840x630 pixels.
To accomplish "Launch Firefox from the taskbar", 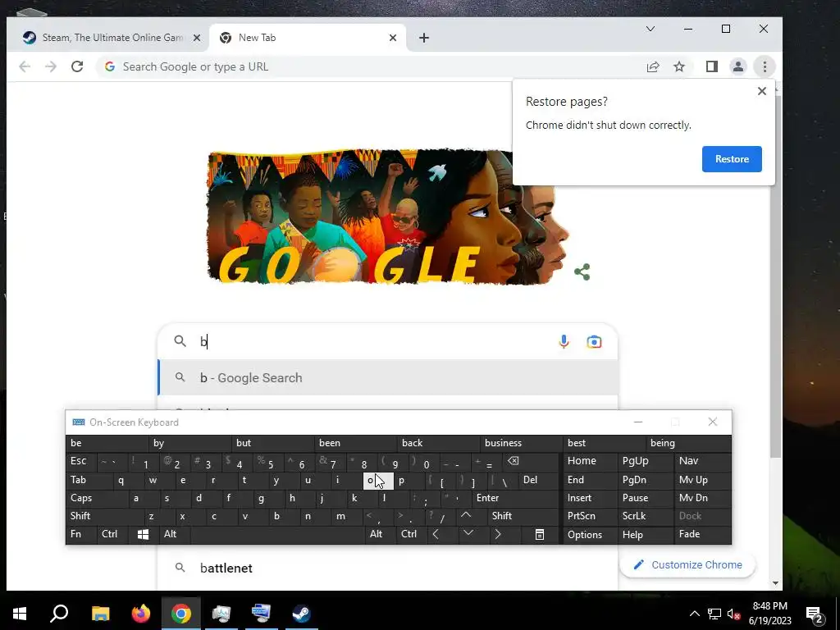I will pos(141,614).
